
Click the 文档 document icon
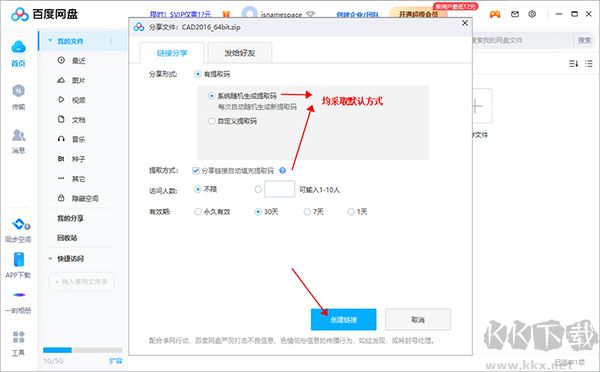(x=61, y=119)
